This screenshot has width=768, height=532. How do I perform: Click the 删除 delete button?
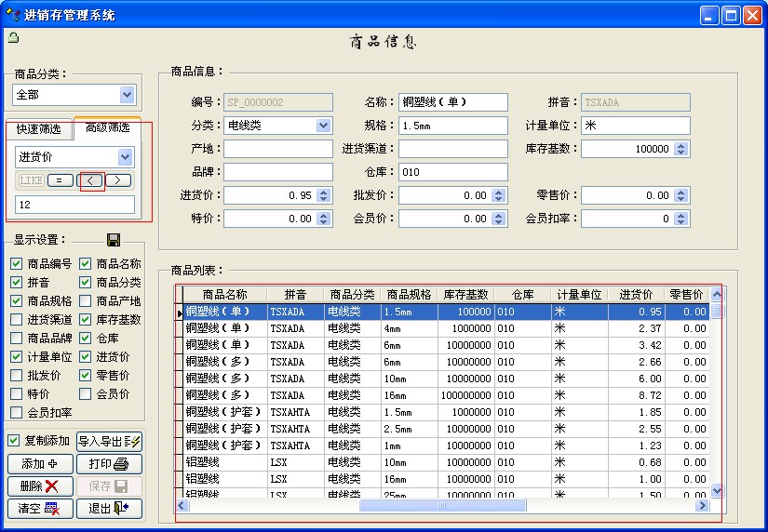(40, 486)
